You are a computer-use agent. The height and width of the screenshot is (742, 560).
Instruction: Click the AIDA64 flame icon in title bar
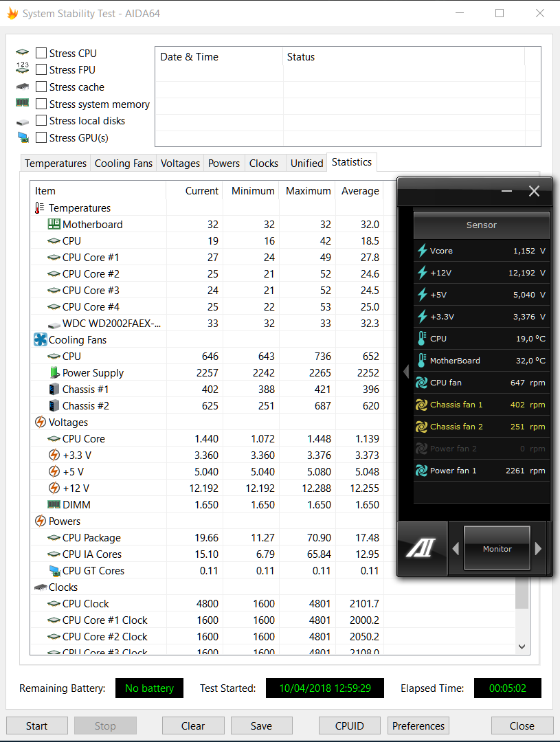[13, 13]
